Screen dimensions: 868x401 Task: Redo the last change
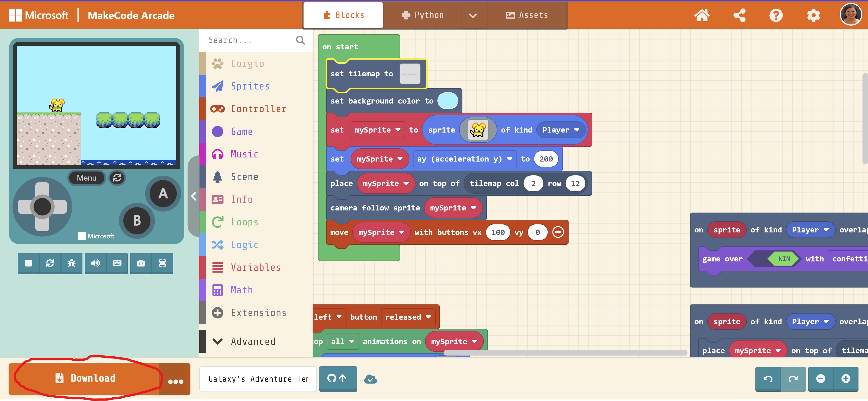[793, 379]
